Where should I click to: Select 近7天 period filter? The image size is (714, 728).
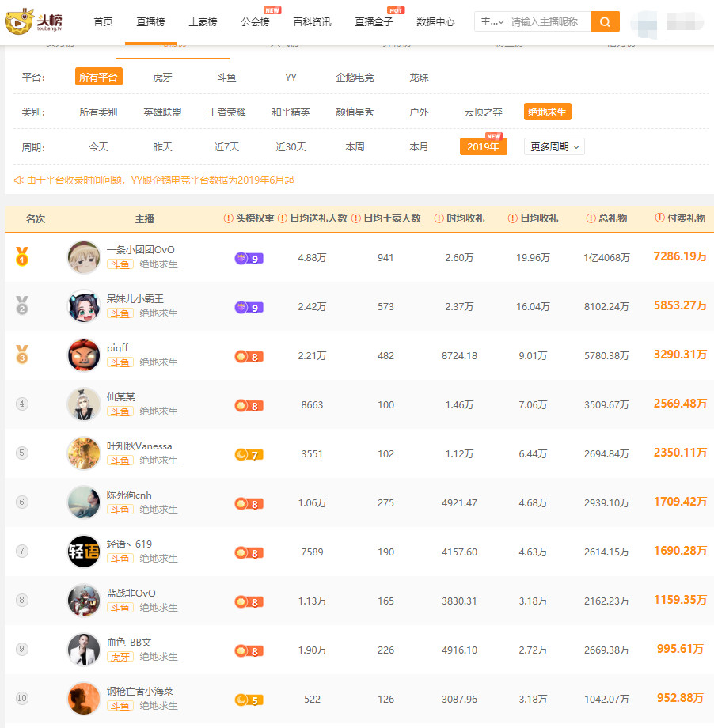[226, 146]
